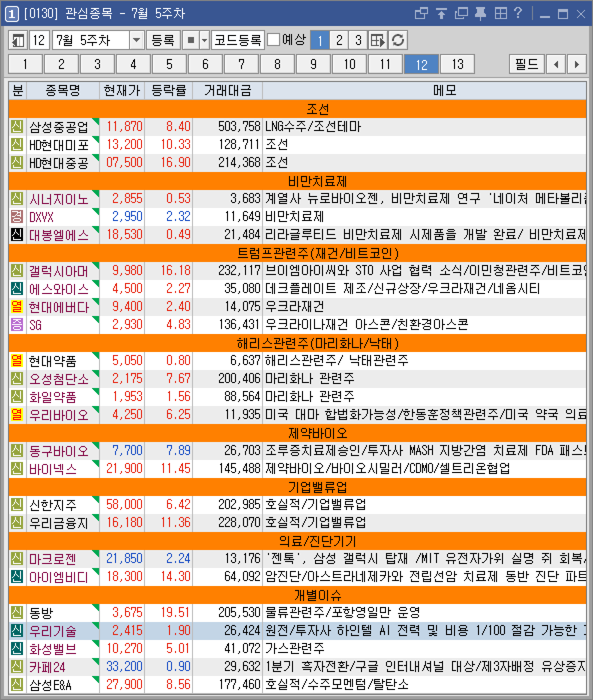Select the 우리기술 stock row
The image size is (593, 700).
[x=297, y=631]
